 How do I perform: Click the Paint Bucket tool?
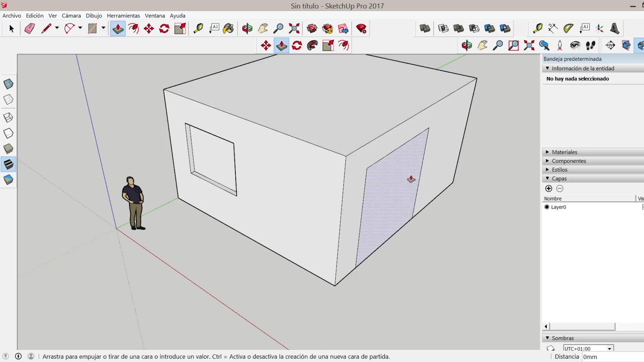228,28
